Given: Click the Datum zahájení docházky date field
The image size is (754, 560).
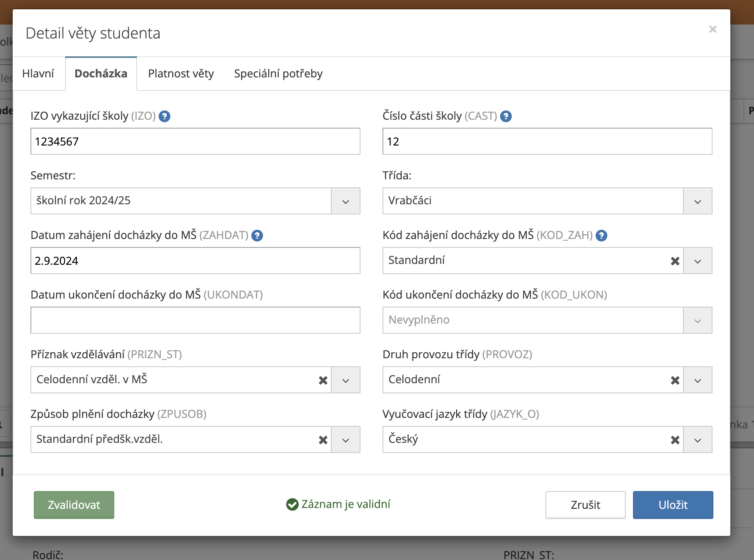Looking at the screenshot, I should pyautogui.click(x=195, y=261).
